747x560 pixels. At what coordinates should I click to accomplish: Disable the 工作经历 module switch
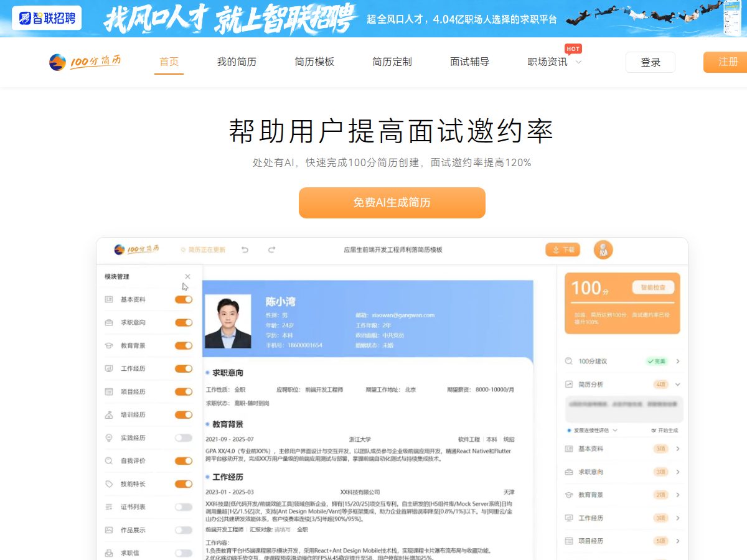point(184,368)
